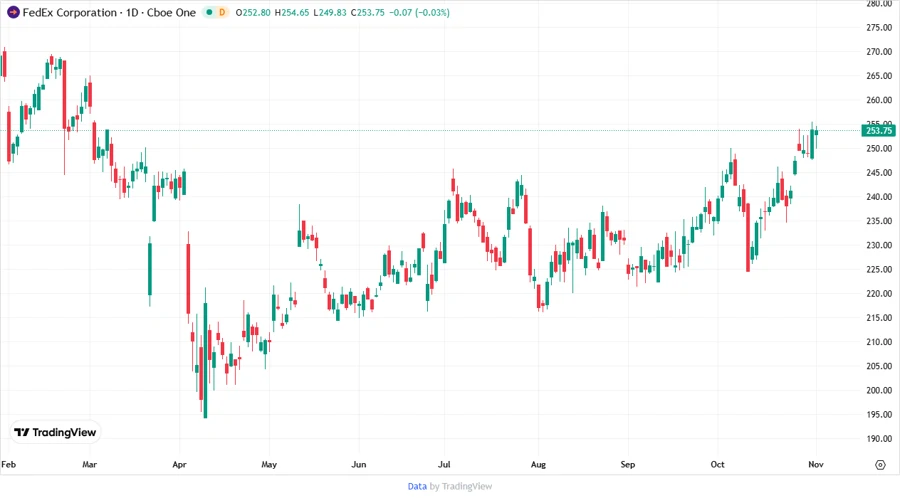Click the 275.00 price axis label
This screenshot has height=498, width=900.
click(879, 28)
